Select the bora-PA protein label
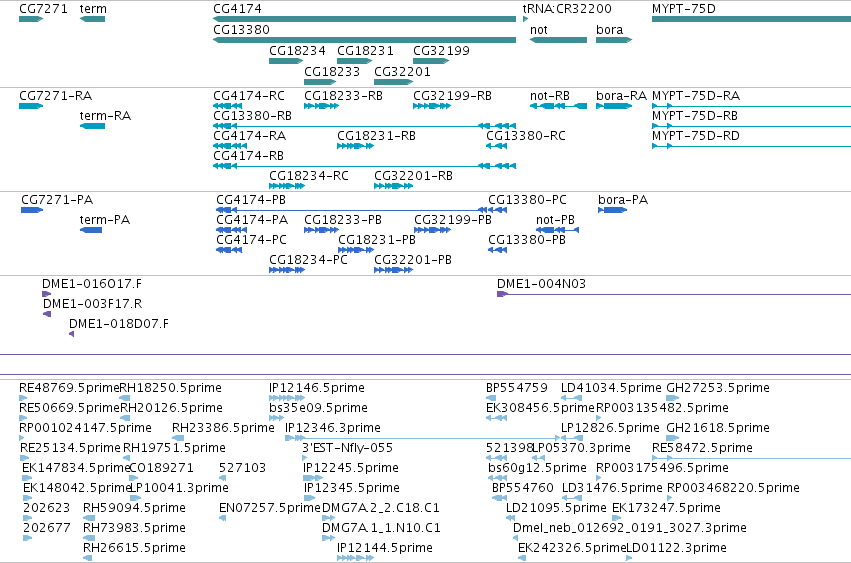 click(x=623, y=200)
